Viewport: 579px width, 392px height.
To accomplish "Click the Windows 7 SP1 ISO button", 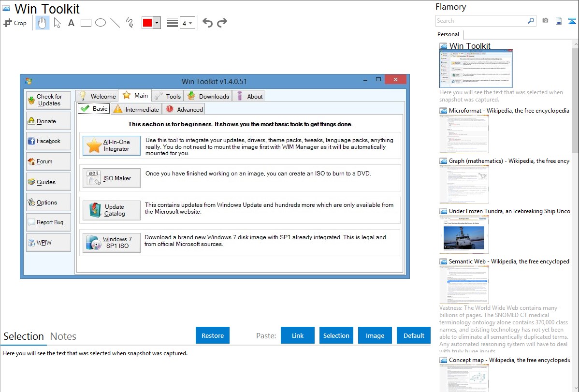I will click(112, 242).
